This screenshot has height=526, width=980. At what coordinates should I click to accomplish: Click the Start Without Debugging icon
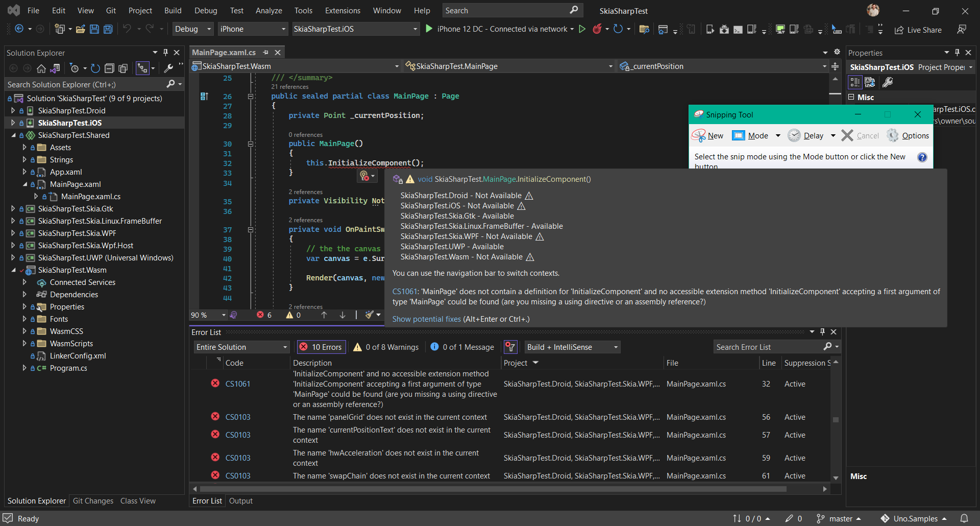point(582,29)
